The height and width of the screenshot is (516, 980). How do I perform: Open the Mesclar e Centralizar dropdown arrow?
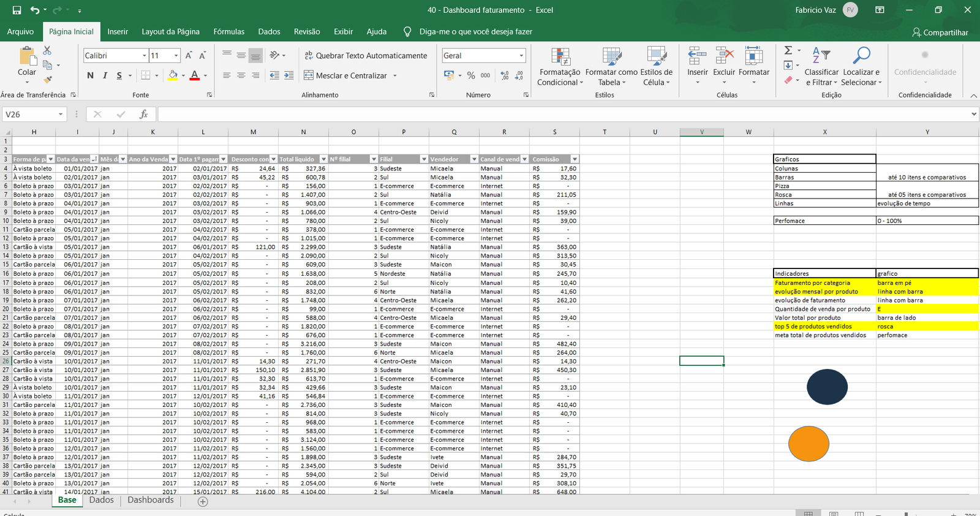click(x=395, y=76)
